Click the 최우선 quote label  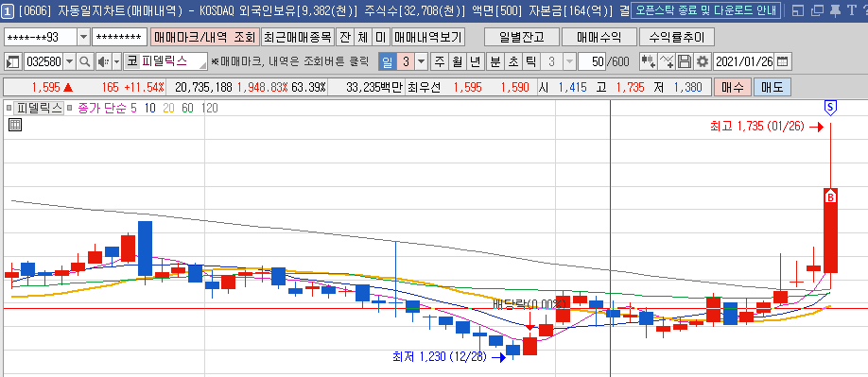click(x=424, y=87)
